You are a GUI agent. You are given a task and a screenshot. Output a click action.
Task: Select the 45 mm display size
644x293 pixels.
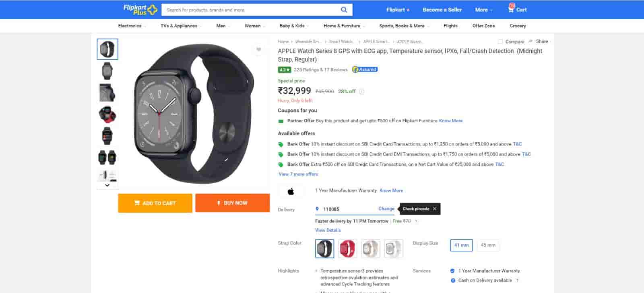coord(488,245)
